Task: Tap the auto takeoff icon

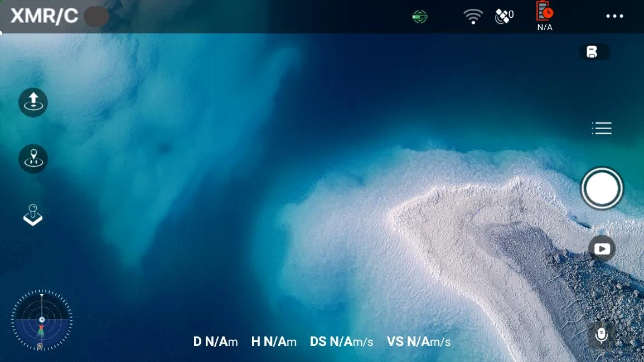Action: tap(33, 102)
